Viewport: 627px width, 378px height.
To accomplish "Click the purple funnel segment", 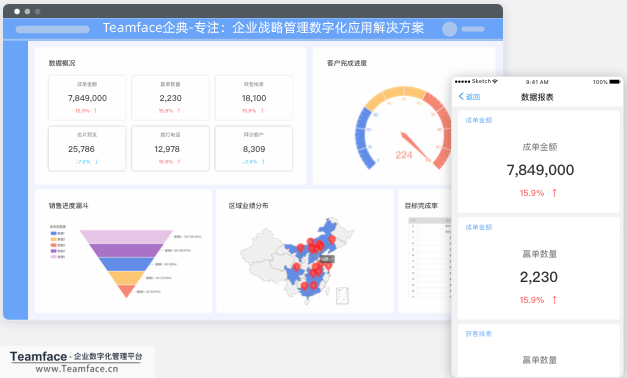I will point(126,250).
